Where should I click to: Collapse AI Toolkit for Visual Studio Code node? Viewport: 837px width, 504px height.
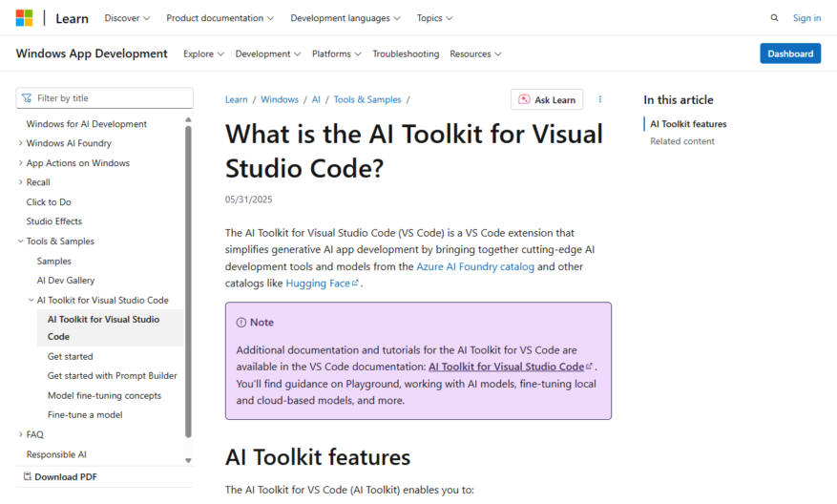click(31, 300)
